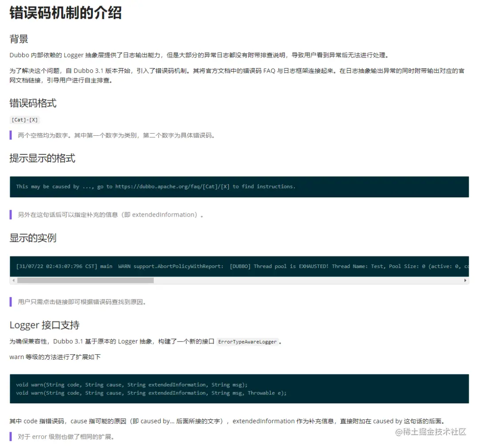
Task: Click the paragraph starting '为了解决这个问题'
Action: (237, 76)
